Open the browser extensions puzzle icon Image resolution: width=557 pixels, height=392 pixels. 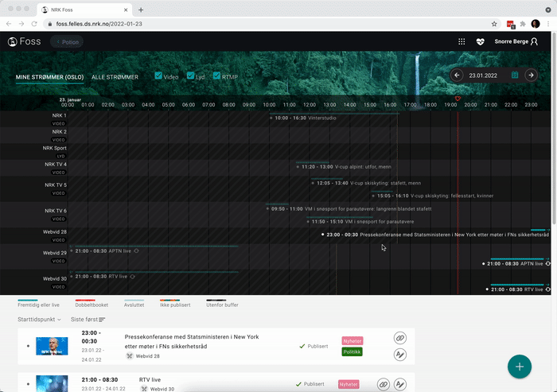523,24
